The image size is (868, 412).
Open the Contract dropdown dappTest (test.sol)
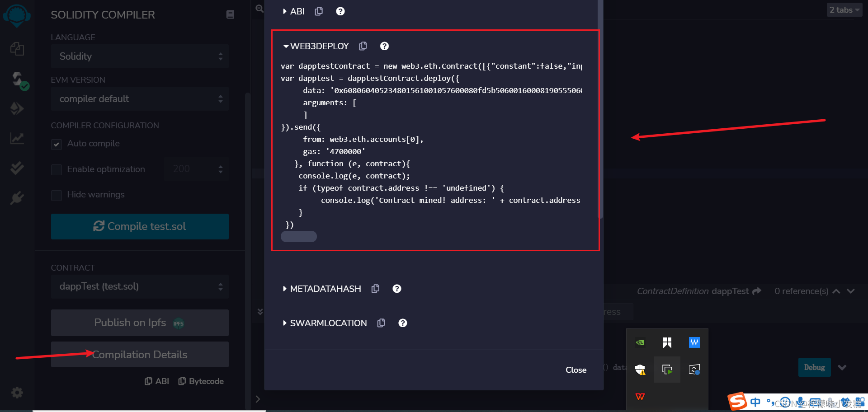click(x=140, y=286)
